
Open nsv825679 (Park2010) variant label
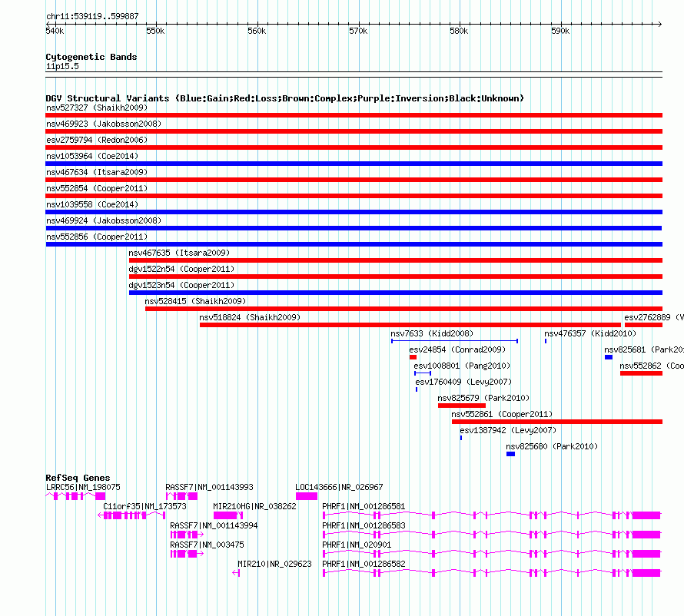[x=483, y=398]
